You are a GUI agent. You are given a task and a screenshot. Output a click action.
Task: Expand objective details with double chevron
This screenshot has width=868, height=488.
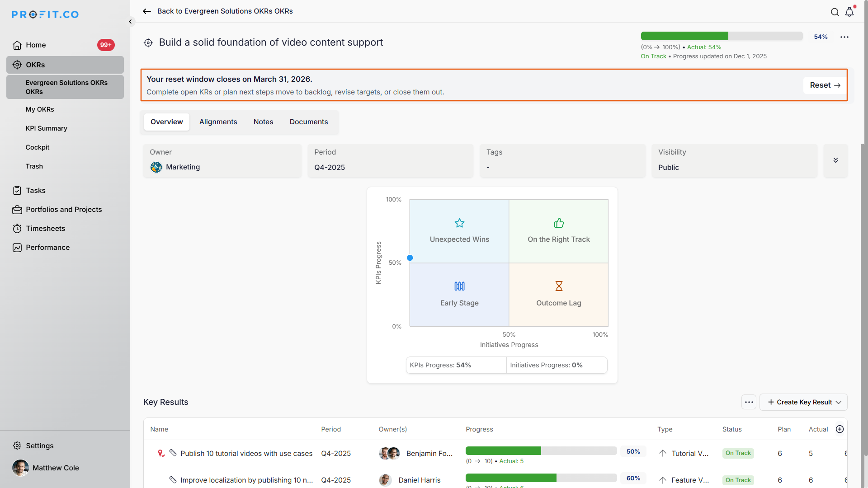coord(835,160)
